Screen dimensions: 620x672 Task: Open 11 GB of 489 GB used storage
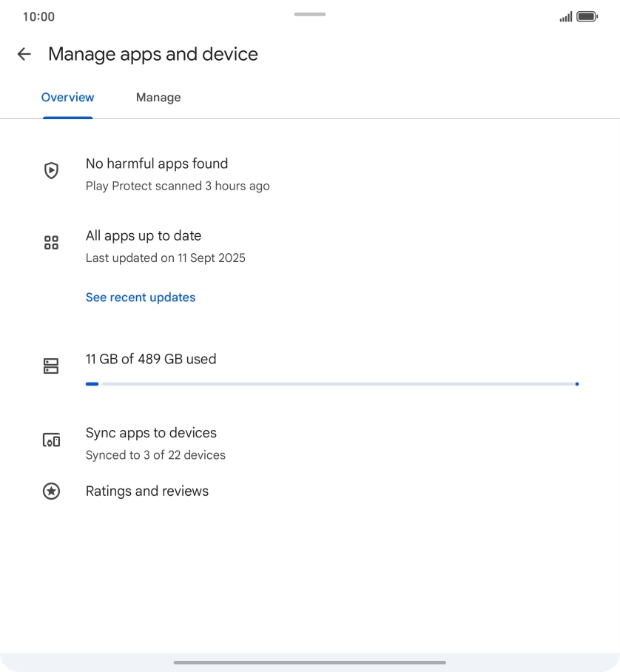151,359
